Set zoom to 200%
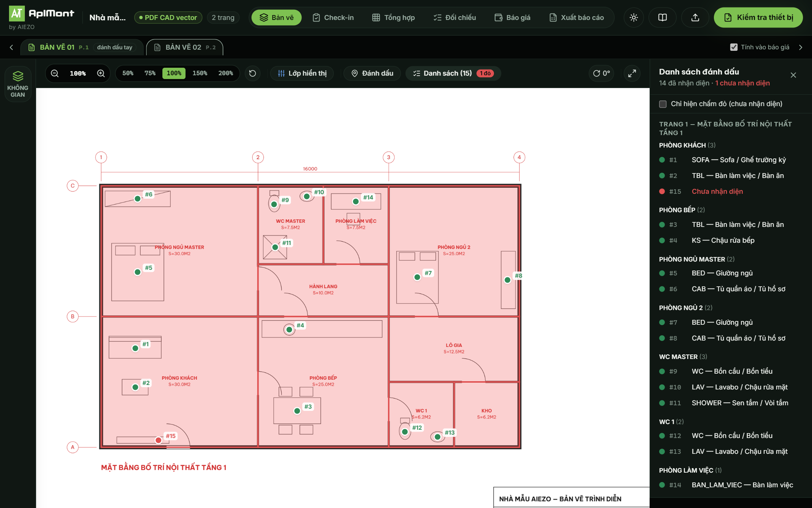The image size is (812, 508). 226,73
